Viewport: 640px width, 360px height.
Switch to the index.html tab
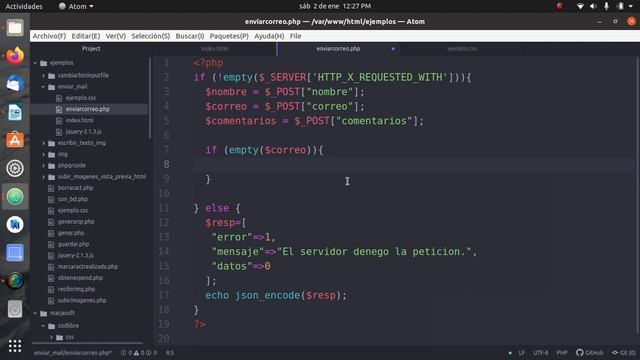click(215, 49)
